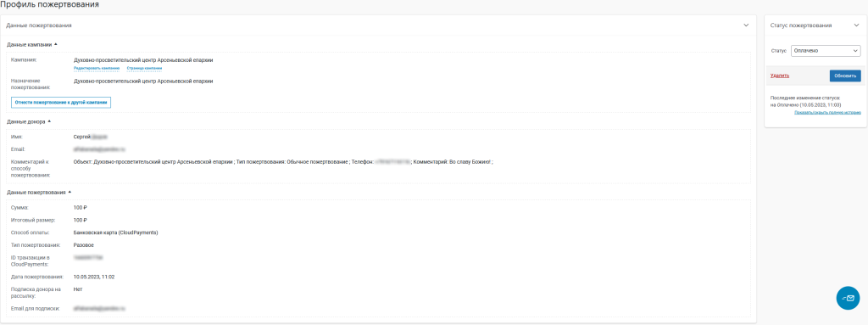Click the blue Обновить button
Image resolution: width=868 pixels, height=325 pixels.
[x=845, y=76]
